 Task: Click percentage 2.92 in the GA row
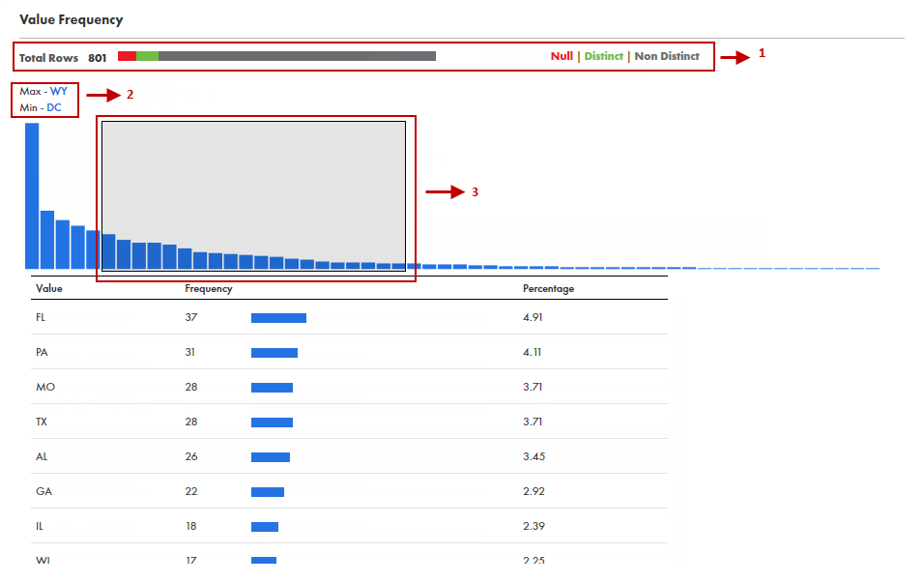534,491
